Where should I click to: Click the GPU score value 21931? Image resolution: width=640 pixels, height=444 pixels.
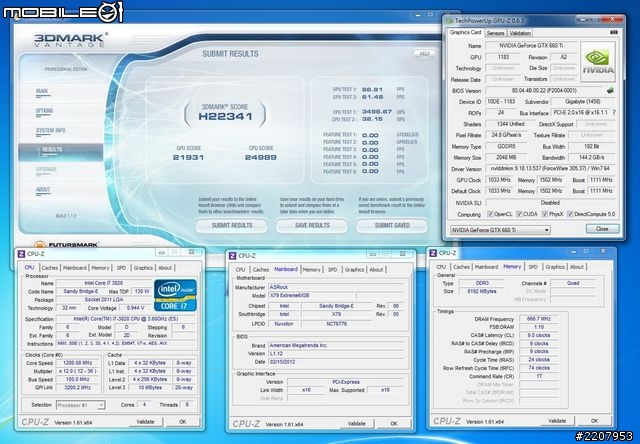tap(188, 158)
